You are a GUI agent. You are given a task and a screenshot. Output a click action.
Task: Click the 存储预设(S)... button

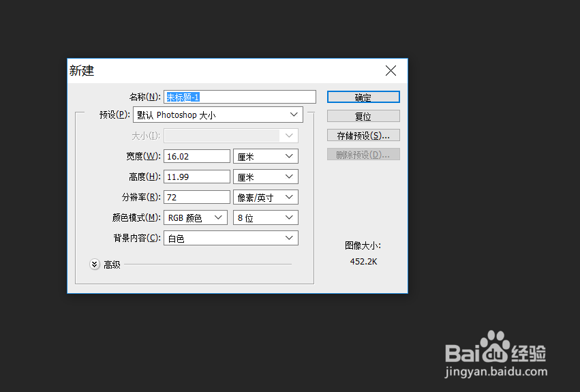point(363,136)
